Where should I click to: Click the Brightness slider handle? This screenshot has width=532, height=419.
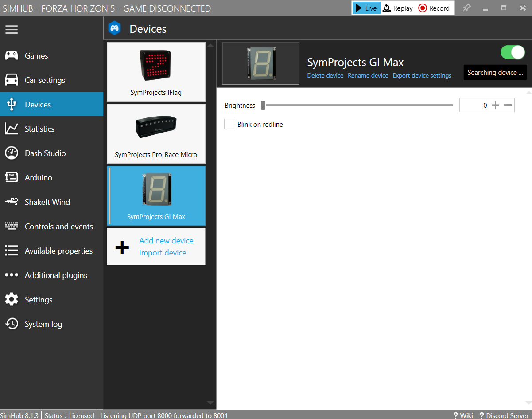click(x=263, y=105)
